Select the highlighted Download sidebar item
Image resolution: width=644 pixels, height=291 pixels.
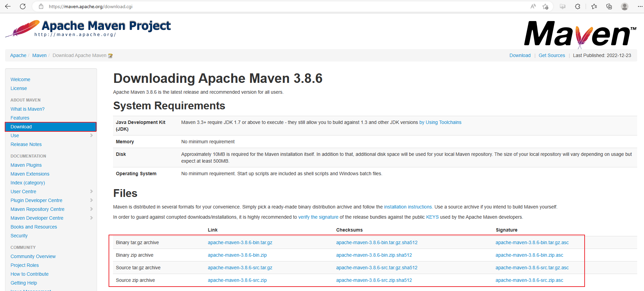51,127
